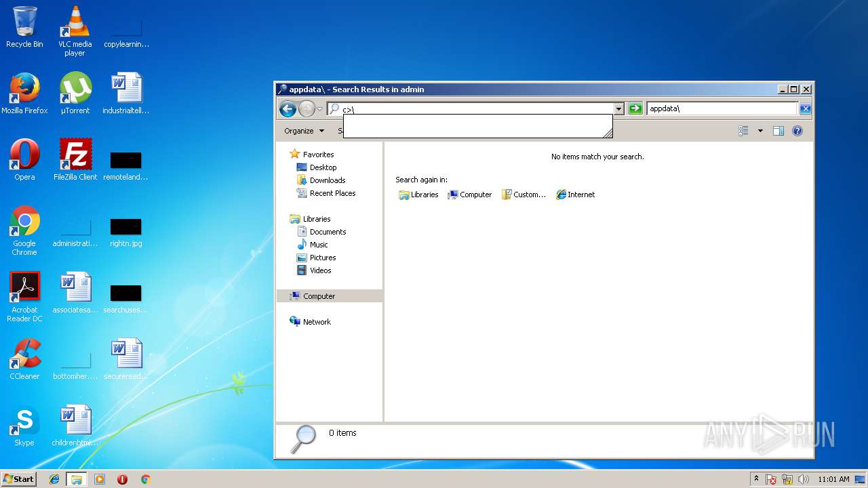Select the associatesa Word document icon
Screen dimensions: 868x488
(75, 293)
